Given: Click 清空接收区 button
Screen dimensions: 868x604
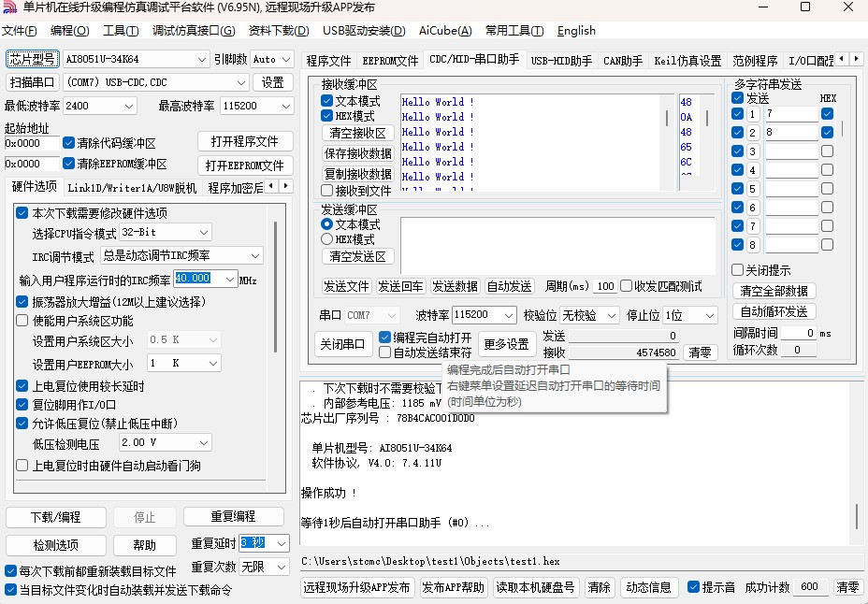Looking at the screenshot, I should point(357,133).
